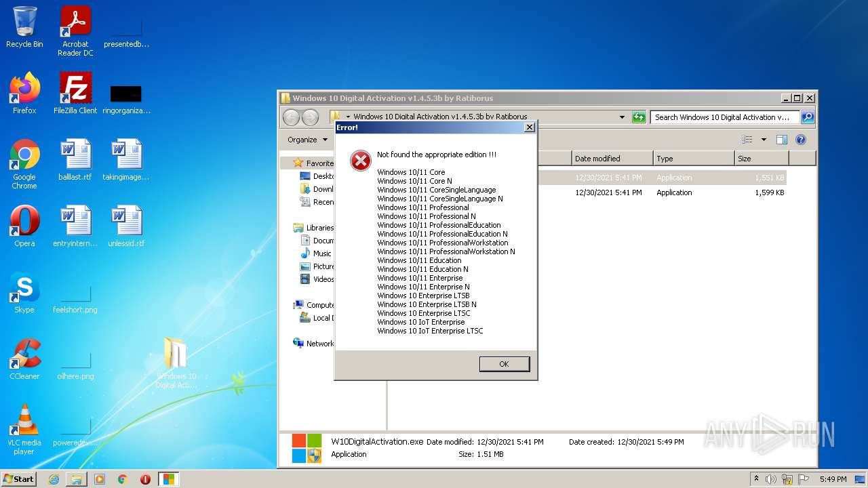Select presentedb file on desktop
Image resolution: width=868 pixels, height=488 pixels.
coord(126,34)
